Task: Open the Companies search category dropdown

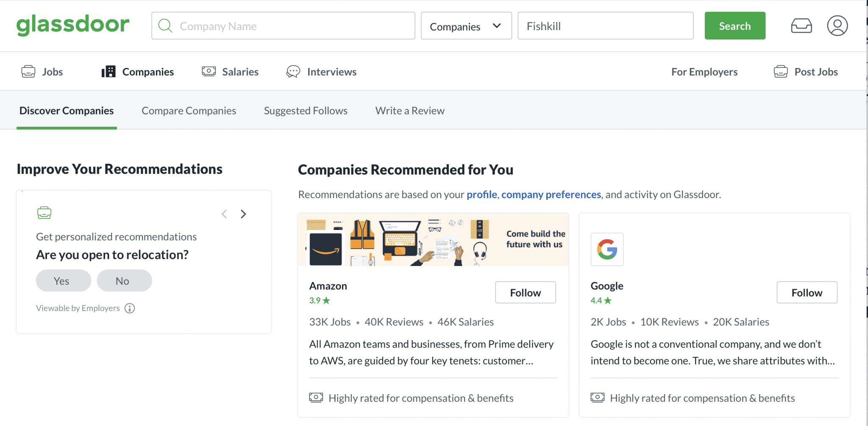Action: (x=466, y=25)
